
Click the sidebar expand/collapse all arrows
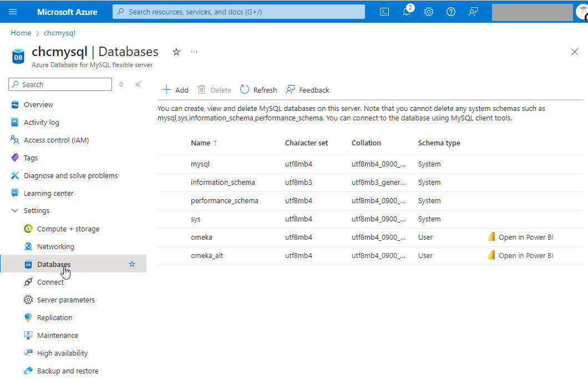coord(121,84)
